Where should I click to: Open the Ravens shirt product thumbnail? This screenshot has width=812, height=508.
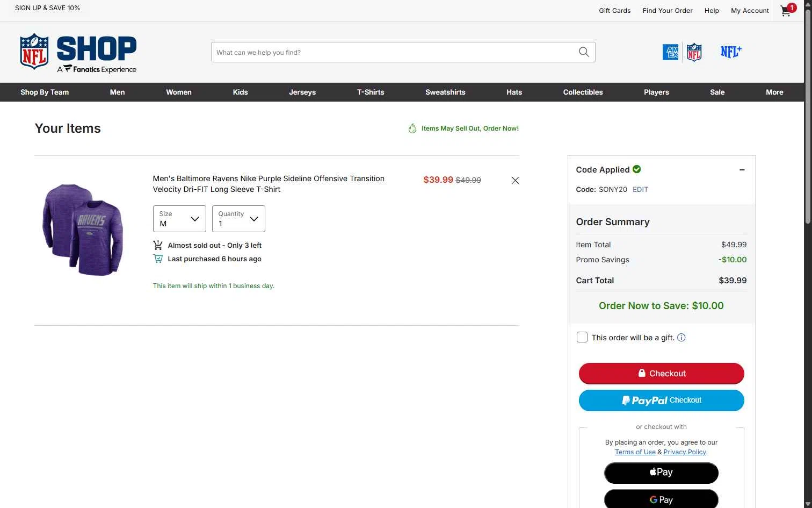tap(83, 230)
